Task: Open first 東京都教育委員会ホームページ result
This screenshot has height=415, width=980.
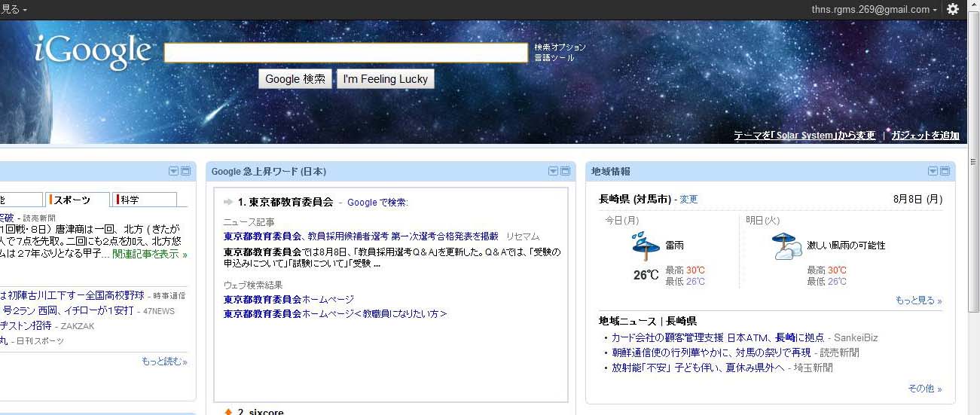Action: (x=289, y=299)
